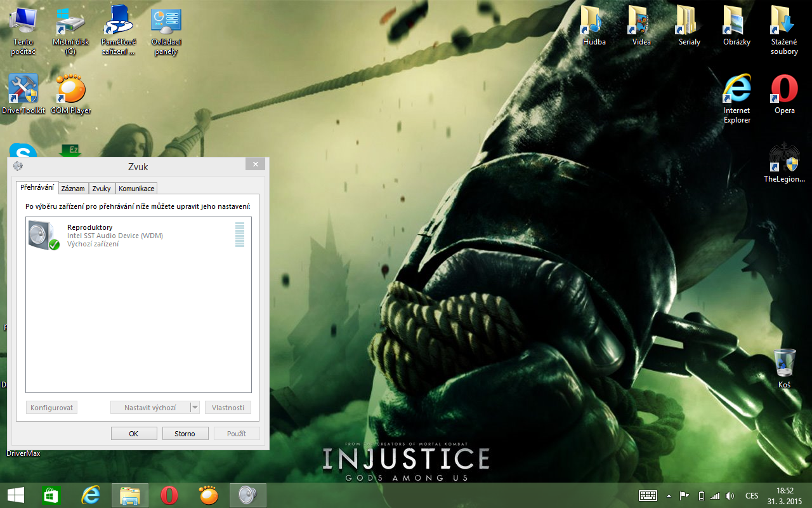This screenshot has height=508, width=812.
Task: Click the Intel SST Audio Device (WDM) text
Action: (115, 236)
